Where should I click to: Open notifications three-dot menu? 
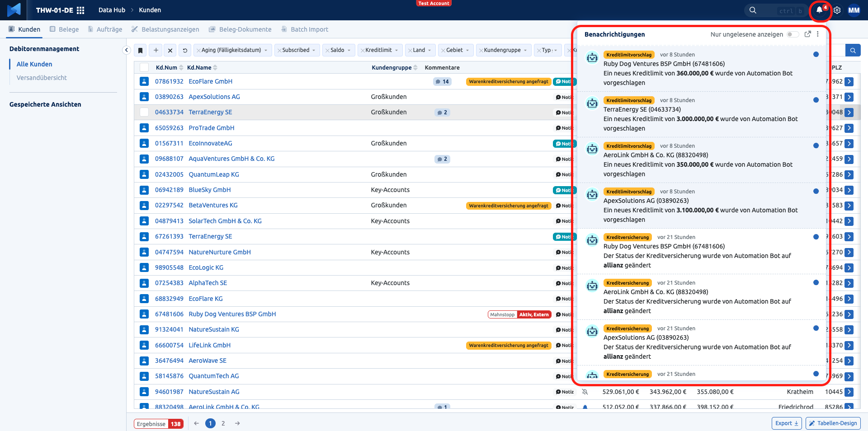818,34
